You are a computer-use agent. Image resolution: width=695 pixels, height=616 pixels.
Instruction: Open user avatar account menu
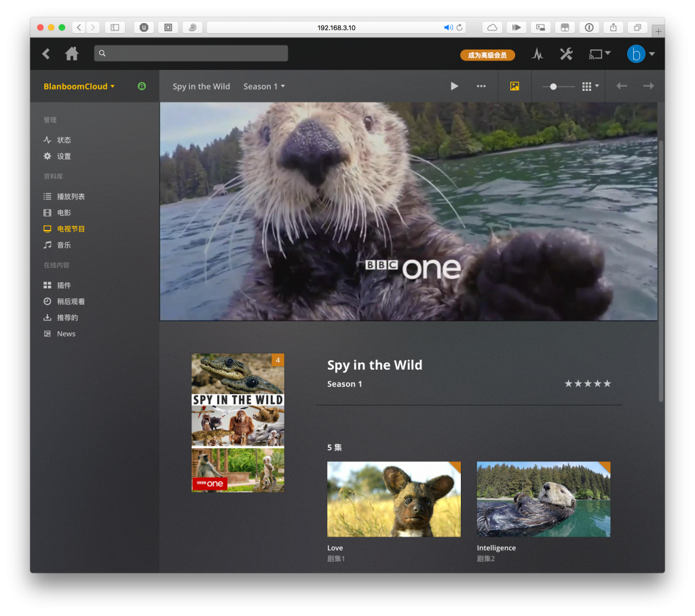tap(641, 54)
